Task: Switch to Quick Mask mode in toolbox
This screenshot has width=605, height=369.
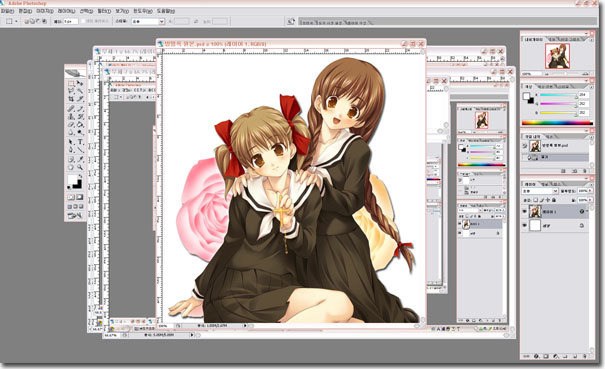Action: pyautogui.click(x=79, y=196)
